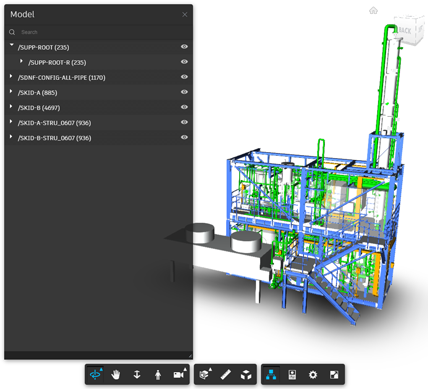Open the Section analysis tool
Screen dimensions: 428x391
(x=205, y=375)
